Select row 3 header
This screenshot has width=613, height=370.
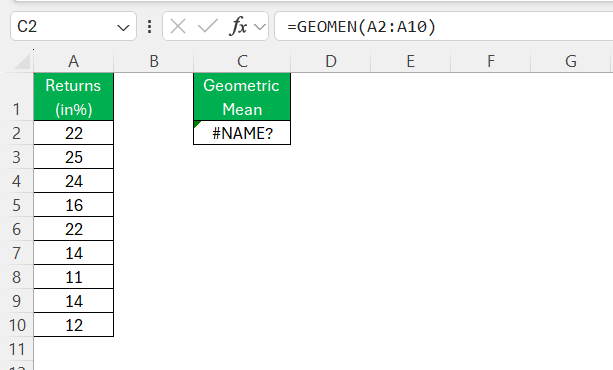click(x=16, y=157)
